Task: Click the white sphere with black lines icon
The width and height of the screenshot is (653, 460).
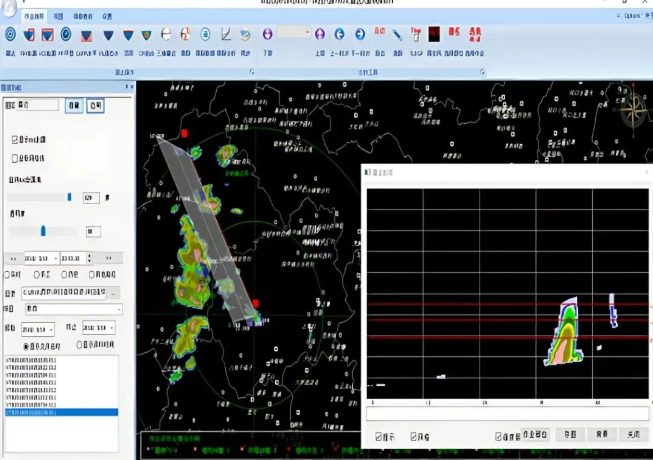Action: [x=166, y=34]
